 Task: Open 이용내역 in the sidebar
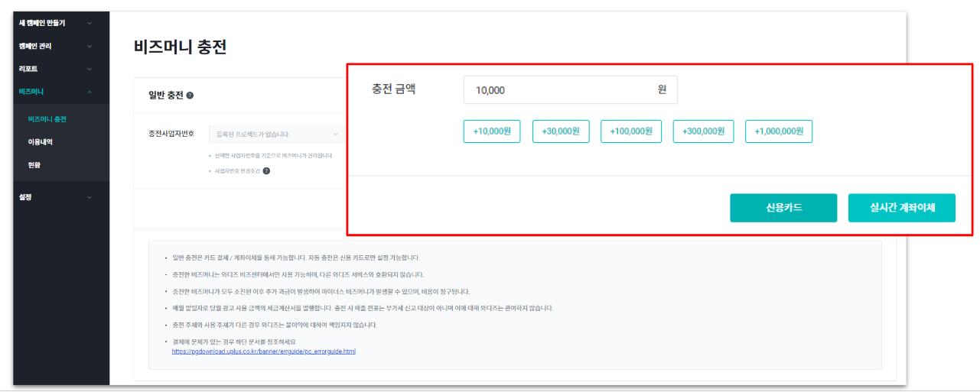(x=40, y=142)
